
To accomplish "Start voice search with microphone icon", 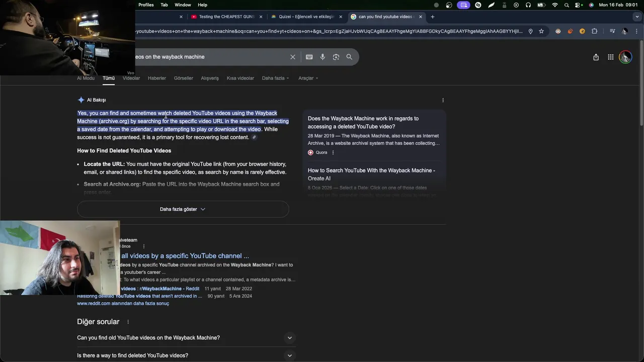I will point(323,57).
